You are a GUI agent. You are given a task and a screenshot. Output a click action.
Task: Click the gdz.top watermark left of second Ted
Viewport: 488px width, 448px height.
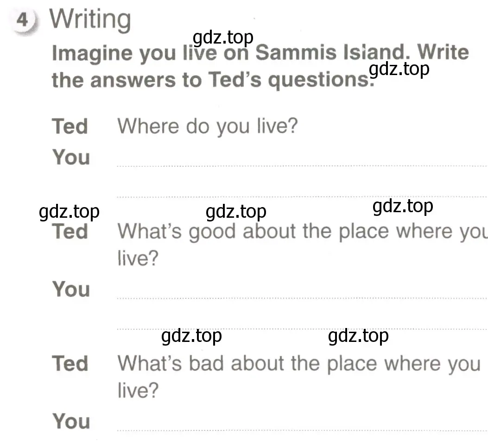coord(69,212)
